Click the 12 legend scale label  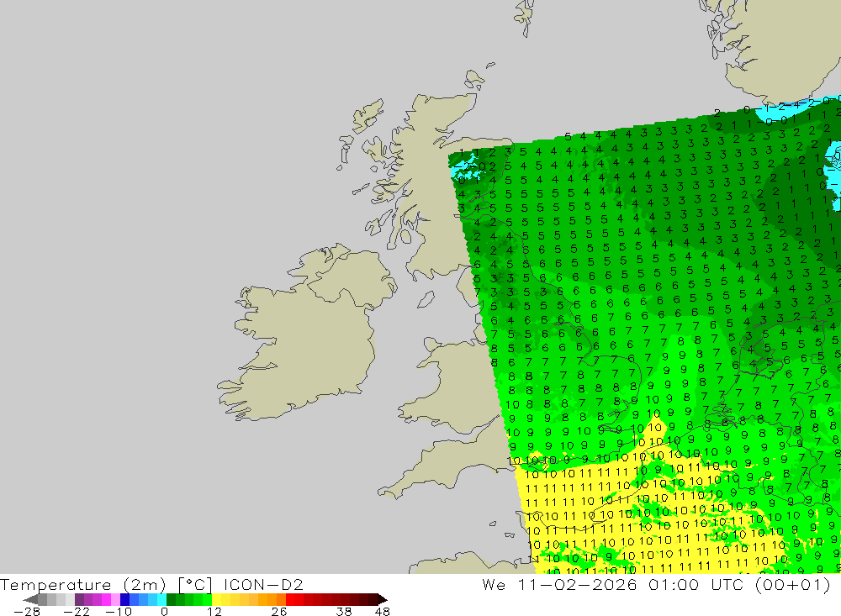pos(214,612)
